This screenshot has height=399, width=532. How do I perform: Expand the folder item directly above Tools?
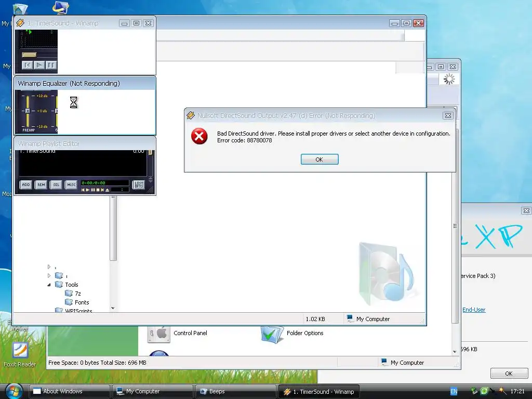(49, 276)
